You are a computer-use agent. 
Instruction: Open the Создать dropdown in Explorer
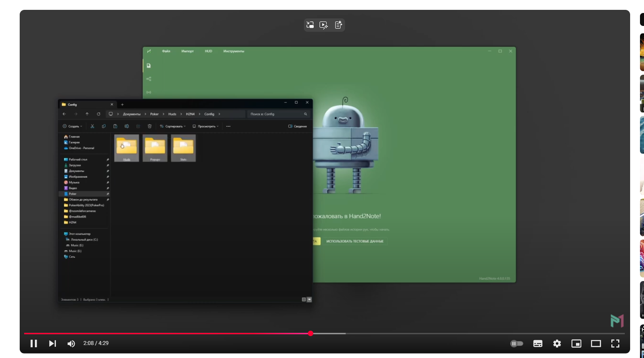point(73,126)
